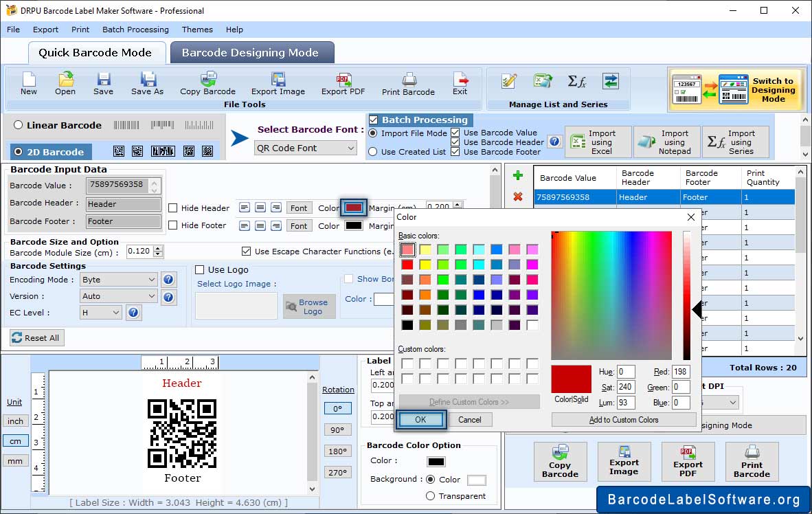812x514 pixels.
Task: Open the Themes menu
Action: [197, 30]
